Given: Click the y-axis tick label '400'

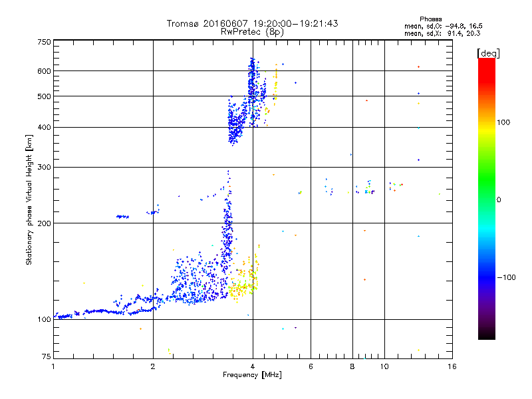Looking at the screenshot, I should [x=45, y=128].
